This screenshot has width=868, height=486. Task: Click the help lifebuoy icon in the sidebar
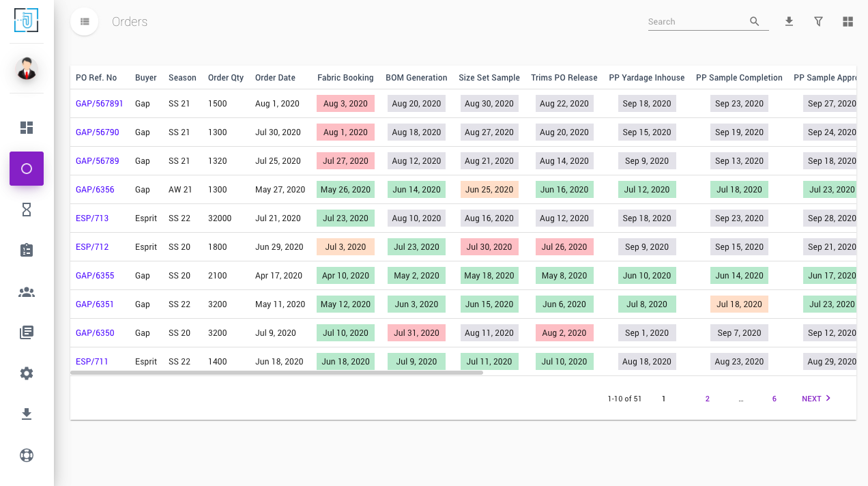[27, 455]
